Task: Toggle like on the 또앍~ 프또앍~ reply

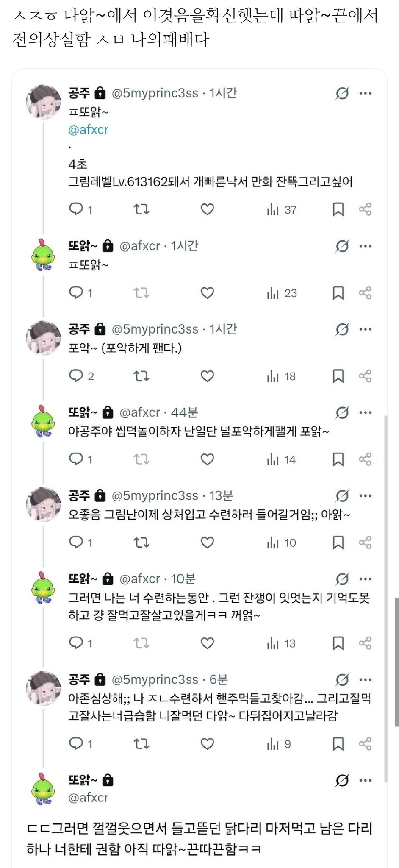Action: point(207,293)
